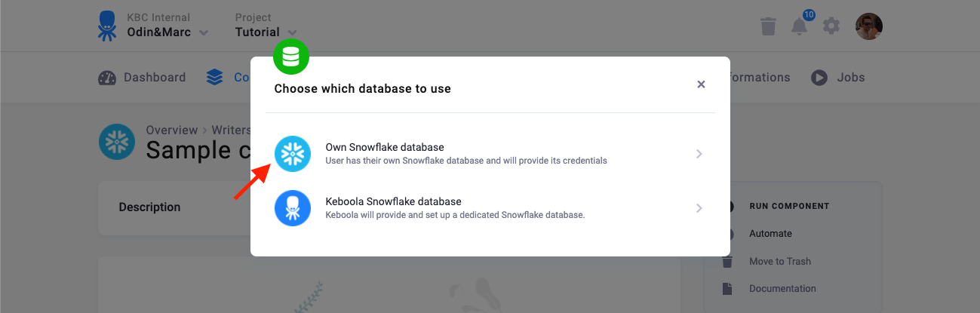Close the database chooser dialog

[701, 84]
